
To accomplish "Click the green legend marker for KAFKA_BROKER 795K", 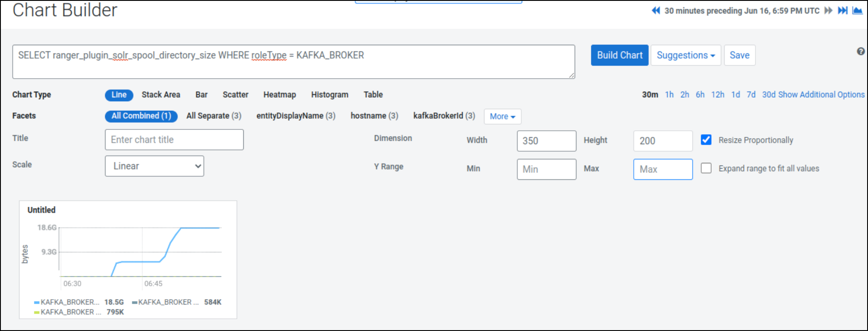I will coord(36,312).
